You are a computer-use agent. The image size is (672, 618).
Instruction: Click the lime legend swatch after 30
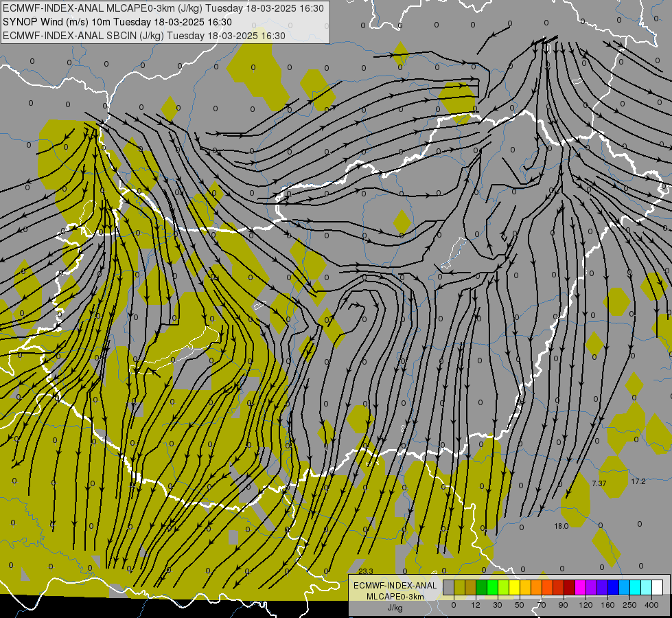tap(504, 587)
